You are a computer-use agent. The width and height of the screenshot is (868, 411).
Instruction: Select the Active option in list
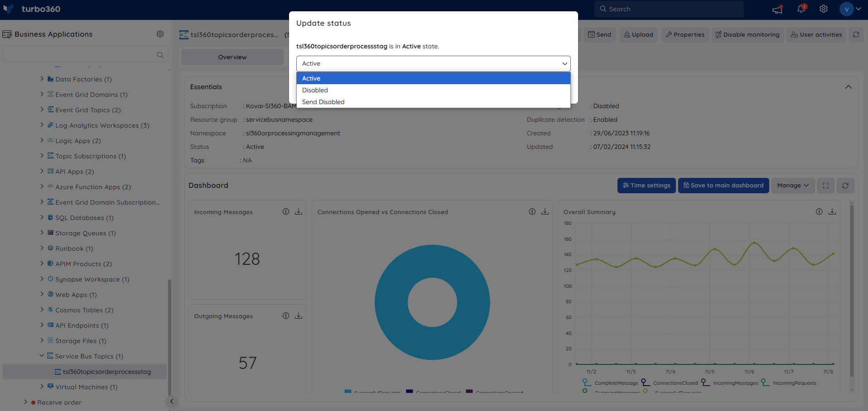[433, 78]
